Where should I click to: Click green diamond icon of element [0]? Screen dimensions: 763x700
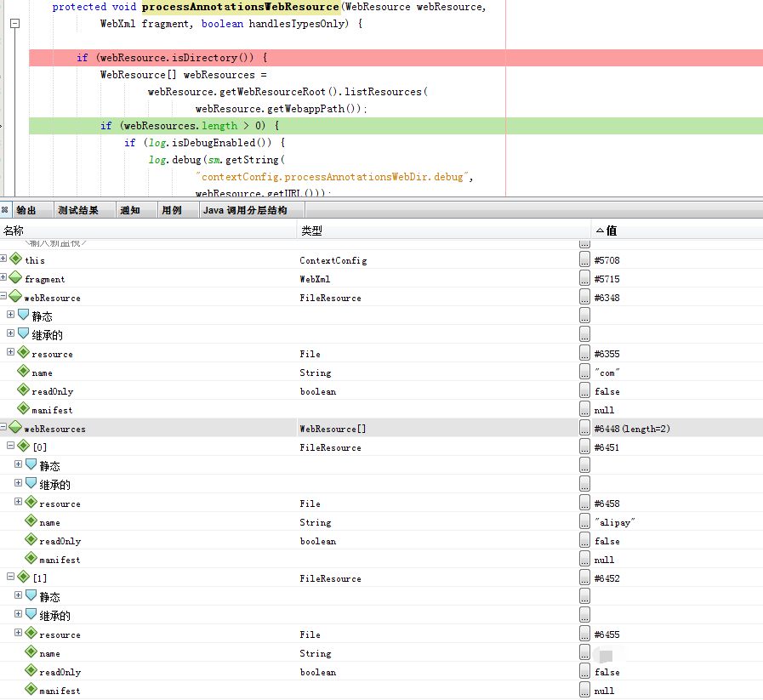point(23,445)
